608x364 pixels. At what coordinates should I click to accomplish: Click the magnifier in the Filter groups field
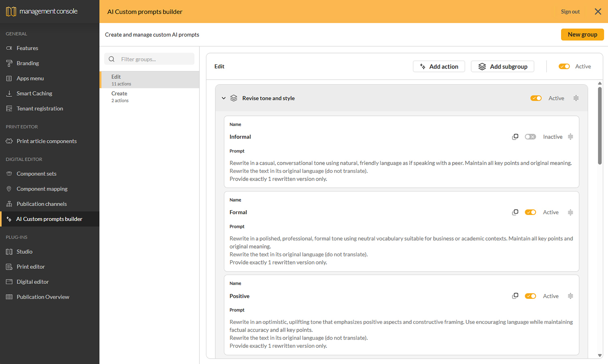click(x=111, y=59)
